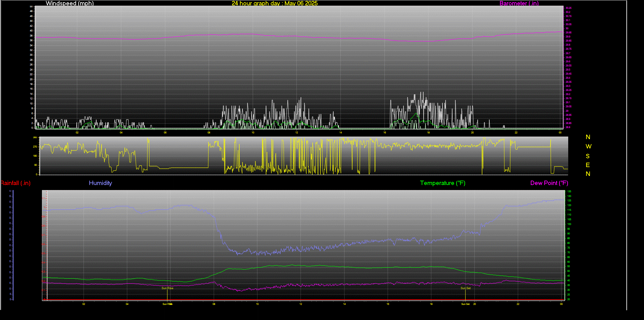Viewport: 644px width, 320px height.
Task: Click '270' on the wind direction axis
Action: pos(35,147)
